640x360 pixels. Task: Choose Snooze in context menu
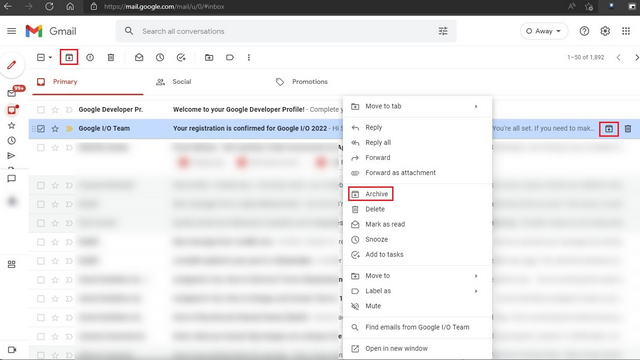[x=418, y=240]
